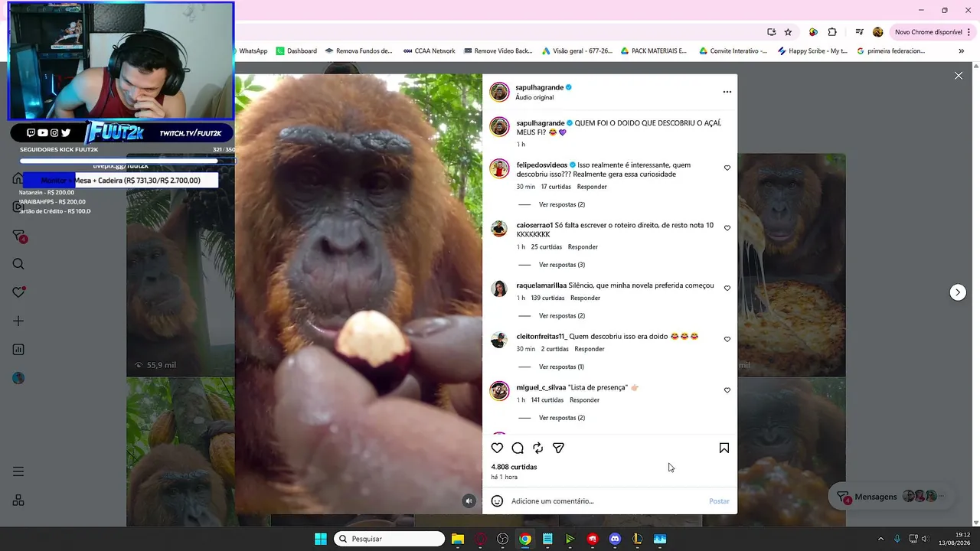Open the Also from Meta apps icon
The image size is (980, 551).
tap(18, 500)
